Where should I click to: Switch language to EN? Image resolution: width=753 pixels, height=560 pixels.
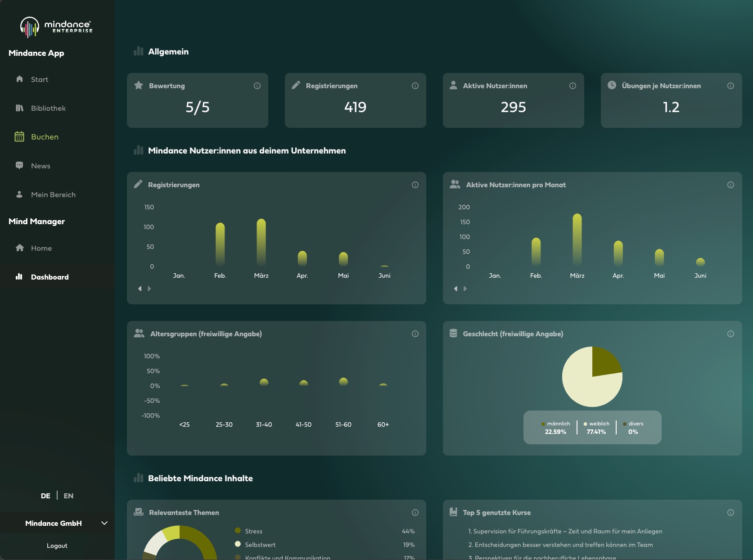(68, 496)
